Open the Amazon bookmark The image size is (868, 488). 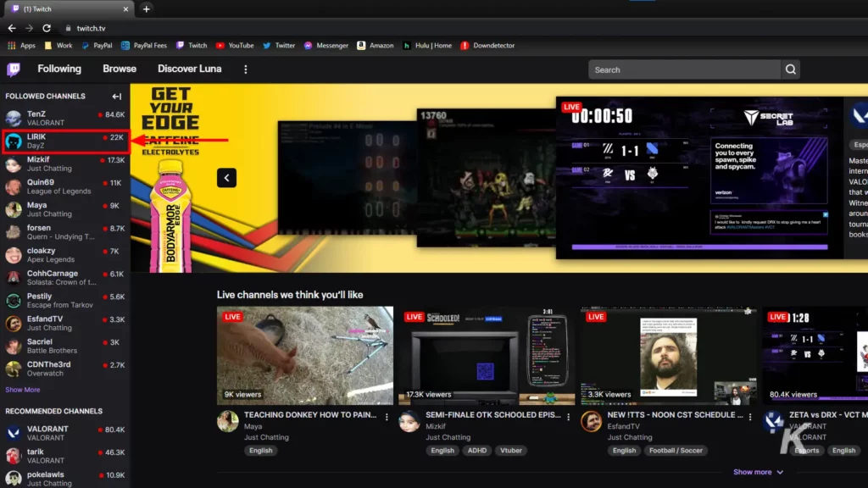tap(376, 46)
